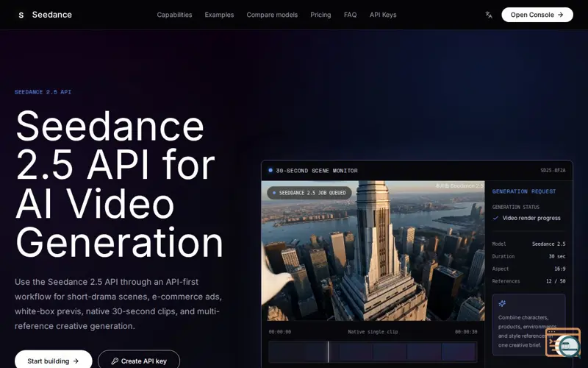Open the language translation icon
This screenshot has width=588, height=368.
pyautogui.click(x=489, y=15)
